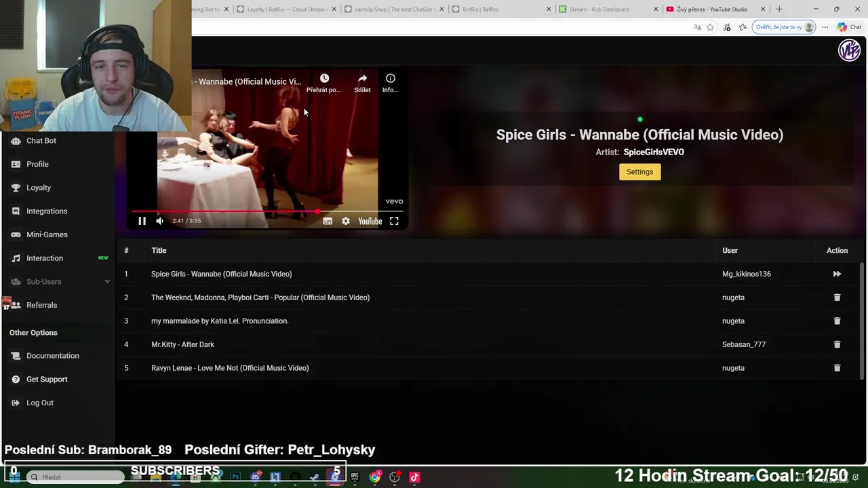868x488 pixels.
Task: Skip the currently playing Spice Girls song
Action: [x=837, y=274]
